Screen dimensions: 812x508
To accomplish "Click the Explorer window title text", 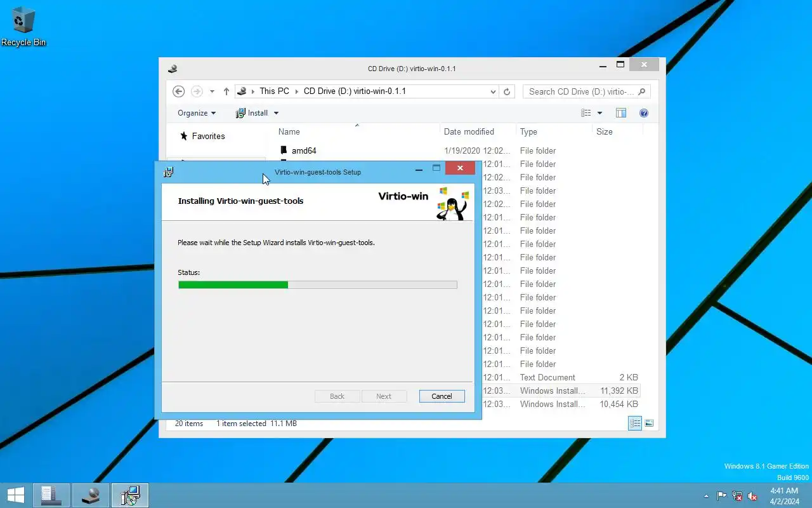I will (412, 69).
